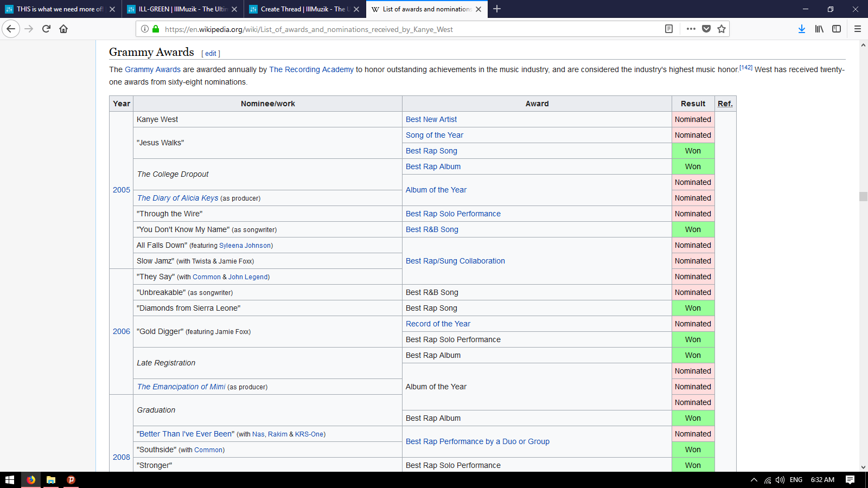Open the Firefox hamburger menu
The image size is (868, 488).
[858, 29]
